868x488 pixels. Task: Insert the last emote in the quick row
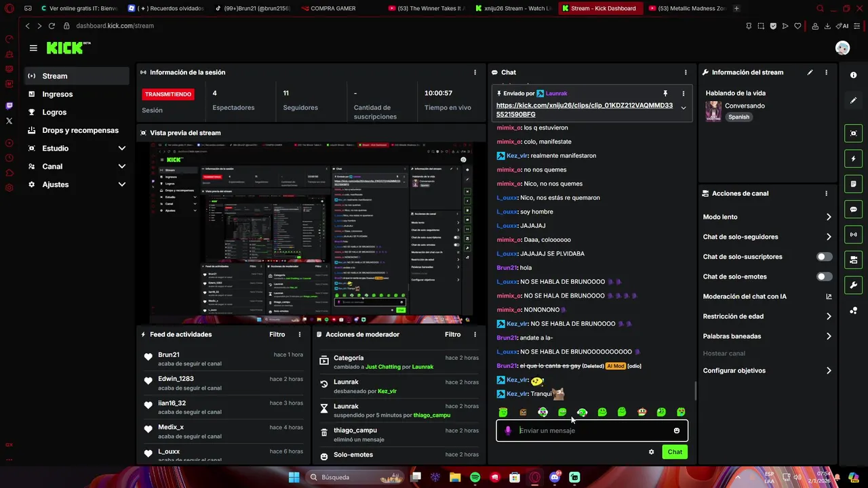click(x=681, y=412)
